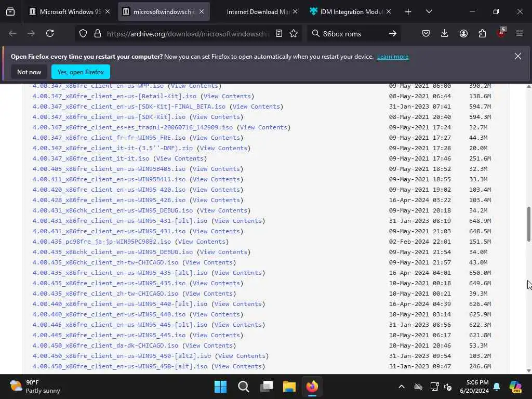
Task: Open the Extensions panel
Action: click(x=482, y=33)
